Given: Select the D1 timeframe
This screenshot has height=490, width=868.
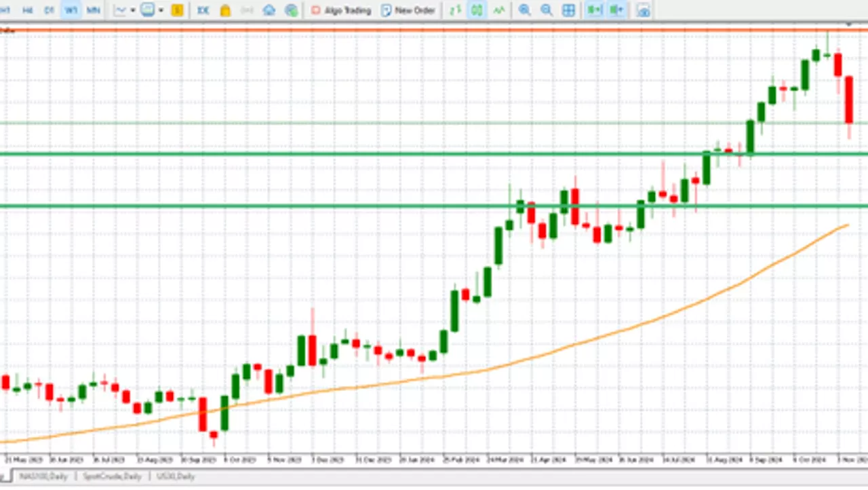Looking at the screenshot, I should 50,10.
